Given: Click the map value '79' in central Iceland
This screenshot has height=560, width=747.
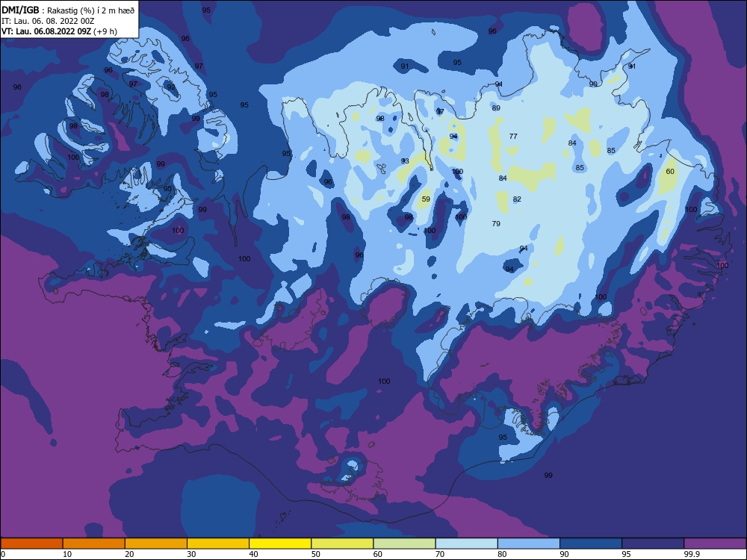Looking at the screenshot, I should coord(496,223).
